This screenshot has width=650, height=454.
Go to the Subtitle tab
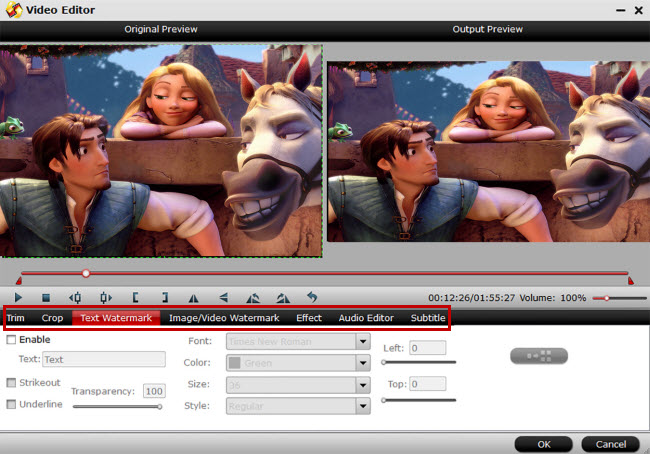[x=428, y=318]
